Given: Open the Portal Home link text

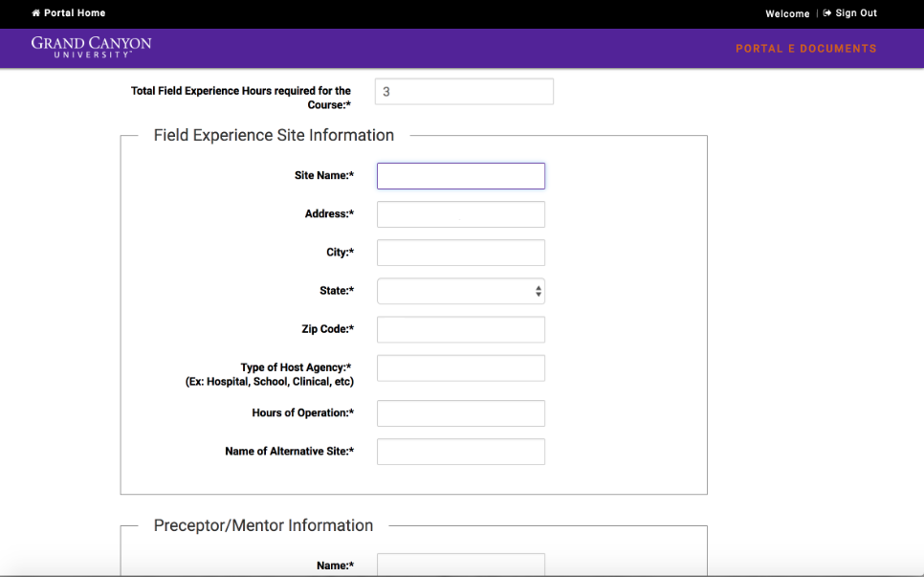Looking at the screenshot, I should pos(75,13).
